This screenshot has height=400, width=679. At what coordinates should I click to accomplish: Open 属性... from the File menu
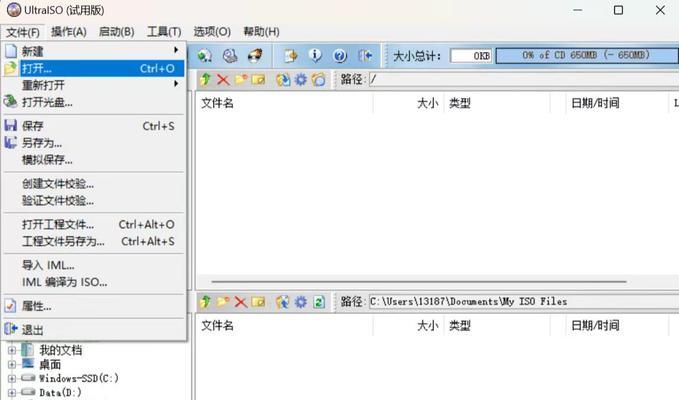point(94,306)
